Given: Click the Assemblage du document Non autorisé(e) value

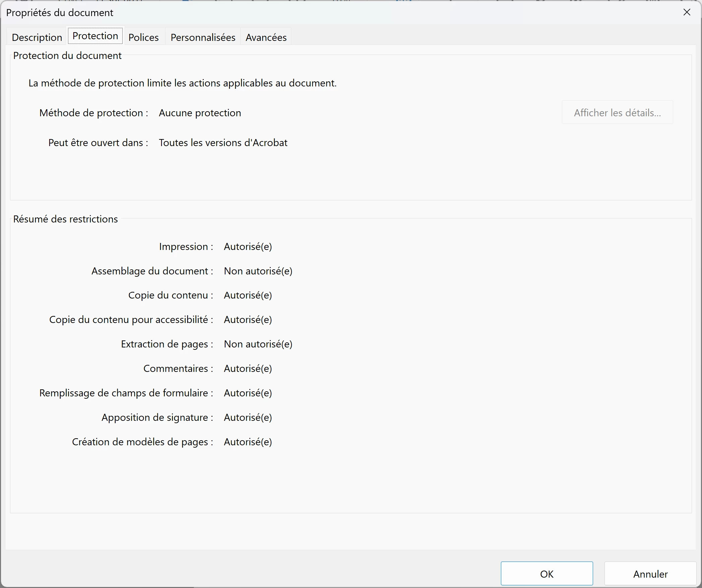Looking at the screenshot, I should [x=258, y=271].
